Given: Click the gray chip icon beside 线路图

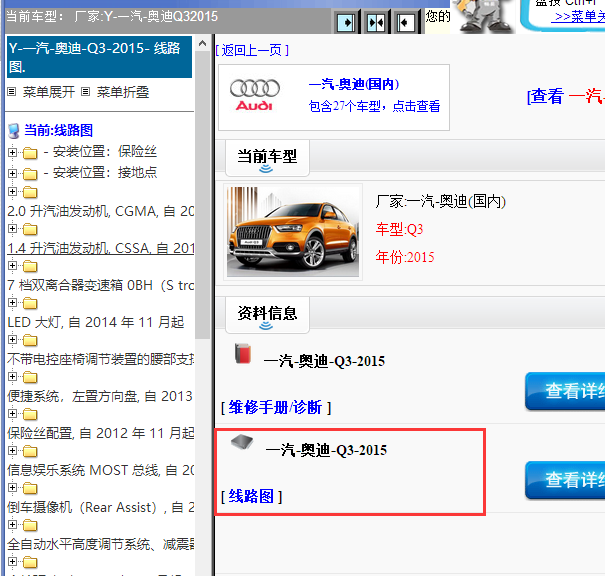Looking at the screenshot, I should tap(242, 442).
